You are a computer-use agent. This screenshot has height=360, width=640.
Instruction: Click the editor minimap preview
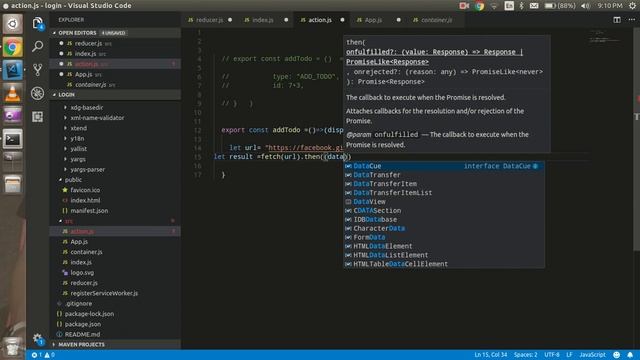[x=604, y=37]
